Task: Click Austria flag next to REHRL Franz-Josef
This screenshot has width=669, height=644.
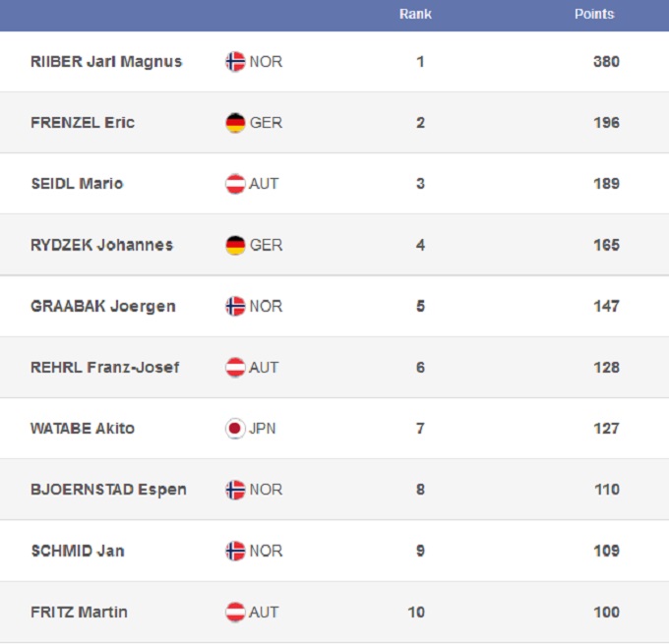Action: click(235, 368)
